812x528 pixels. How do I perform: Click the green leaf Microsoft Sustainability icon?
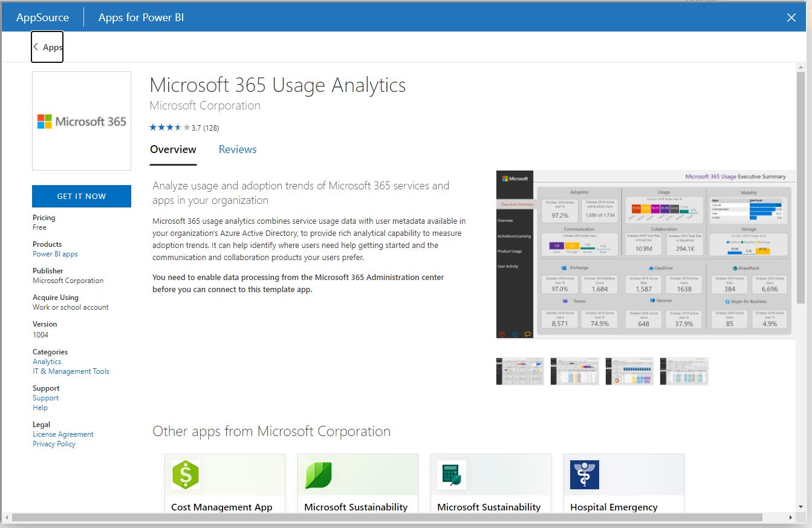pos(319,475)
